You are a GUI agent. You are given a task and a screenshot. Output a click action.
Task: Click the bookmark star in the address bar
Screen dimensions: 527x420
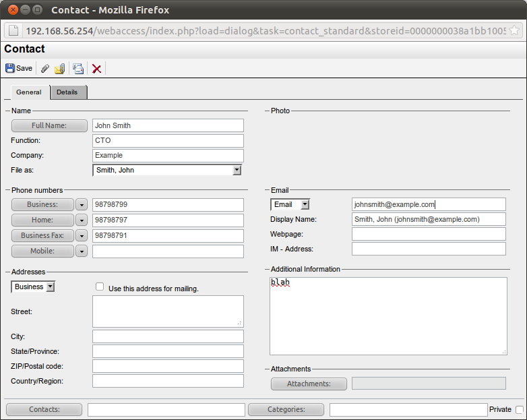tap(514, 31)
